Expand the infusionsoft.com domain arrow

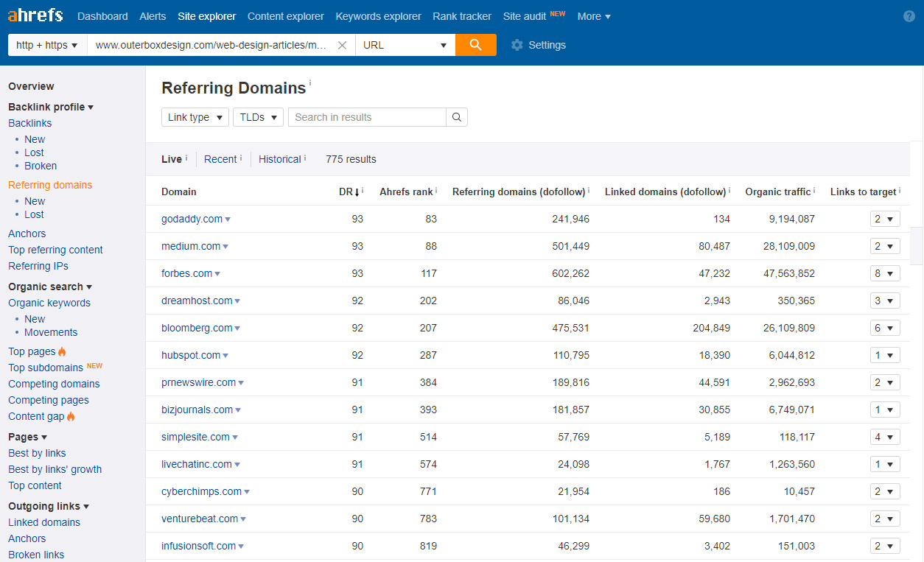tap(241, 547)
